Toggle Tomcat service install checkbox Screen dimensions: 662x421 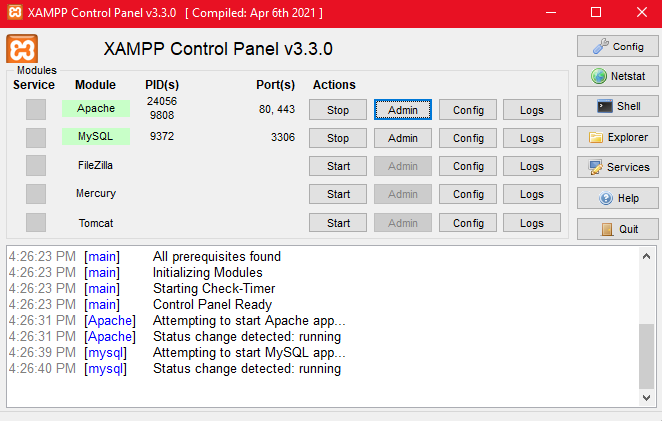coord(36,223)
